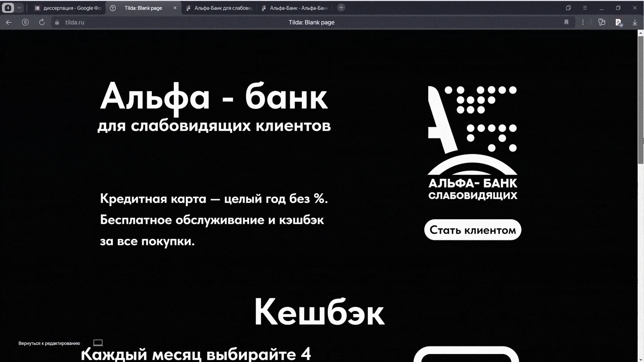
Task: Click the Yandex search icon in the toolbar
Action: click(x=25, y=22)
